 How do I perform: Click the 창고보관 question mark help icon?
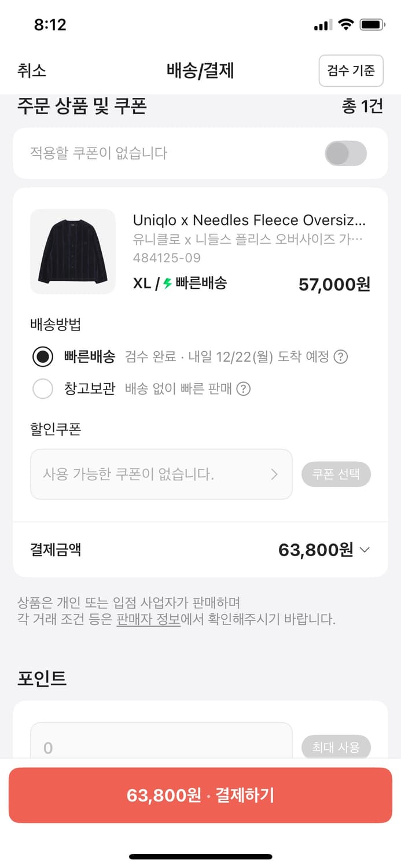pyautogui.click(x=244, y=389)
